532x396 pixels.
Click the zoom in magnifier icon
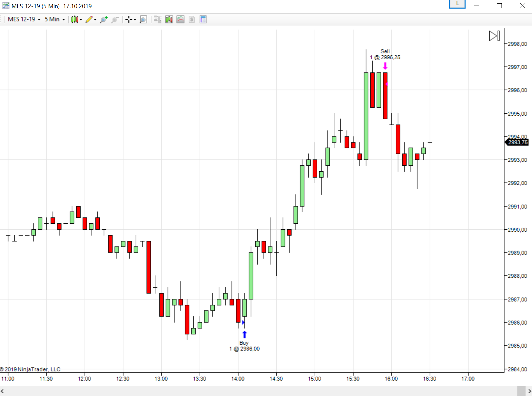pos(104,19)
